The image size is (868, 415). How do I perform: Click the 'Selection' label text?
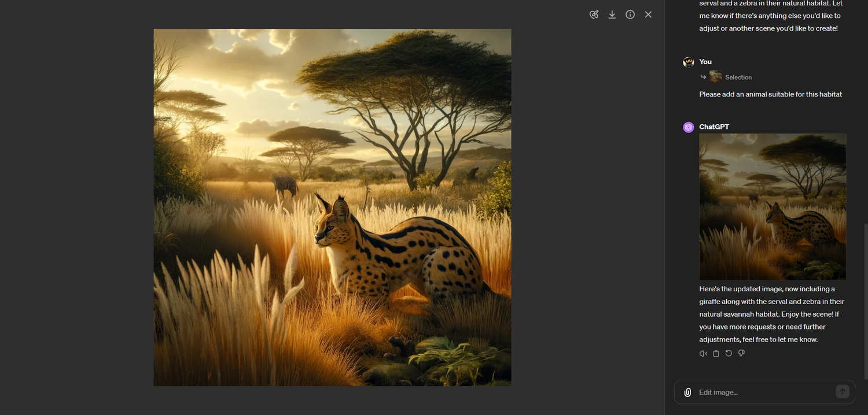click(x=738, y=77)
